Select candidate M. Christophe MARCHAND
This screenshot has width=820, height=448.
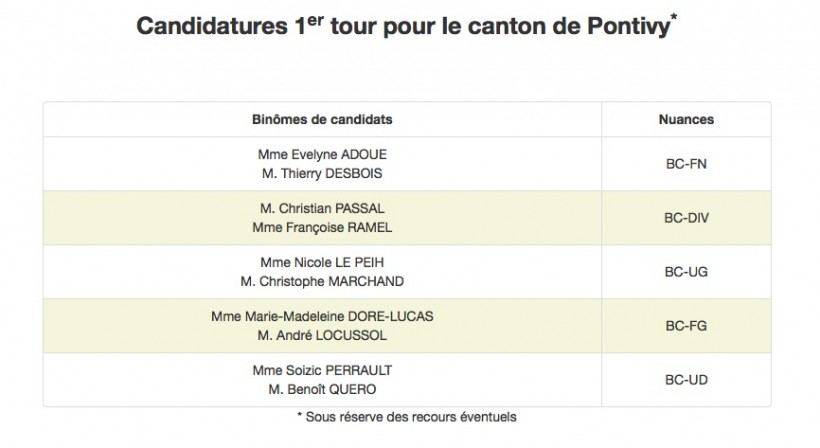321,281
